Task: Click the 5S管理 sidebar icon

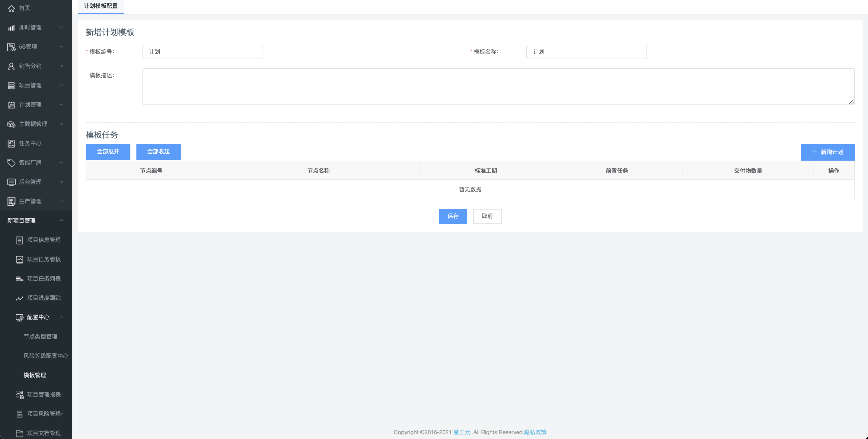Action: pyautogui.click(x=11, y=47)
